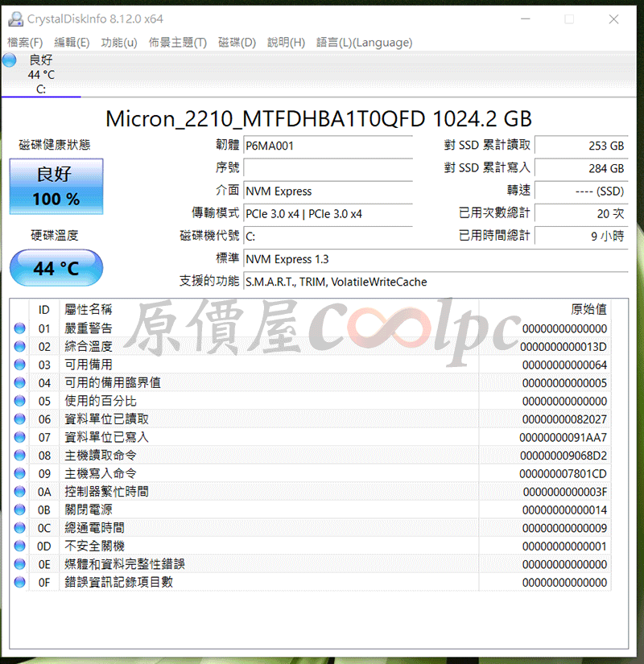Image resolution: width=644 pixels, height=664 pixels.
Task: Select the 可用的備用臨界值 attribute name
Action: pyautogui.click(x=113, y=383)
